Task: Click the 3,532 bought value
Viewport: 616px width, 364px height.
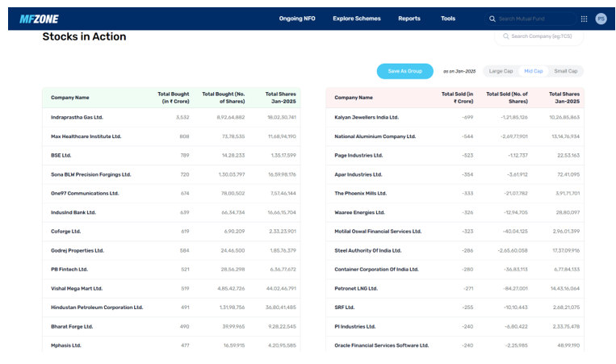Action: (182, 117)
